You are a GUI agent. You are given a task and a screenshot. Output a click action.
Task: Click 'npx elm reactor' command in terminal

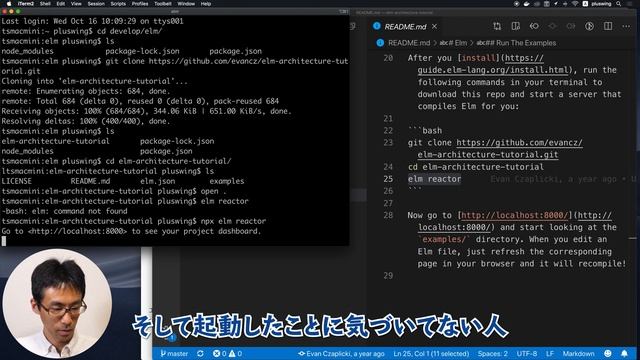[x=233, y=221]
